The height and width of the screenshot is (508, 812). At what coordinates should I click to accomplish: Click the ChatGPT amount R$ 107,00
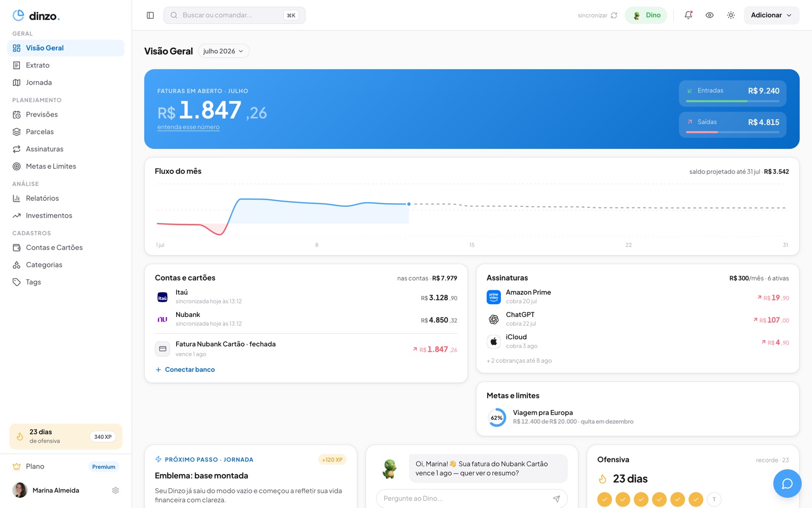tap(771, 320)
